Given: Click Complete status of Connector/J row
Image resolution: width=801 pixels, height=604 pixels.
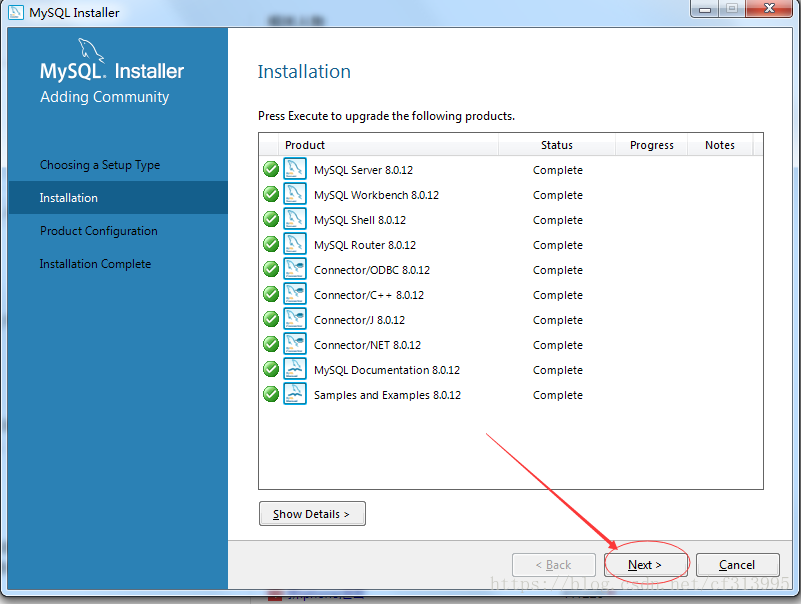Looking at the screenshot, I should (x=558, y=320).
